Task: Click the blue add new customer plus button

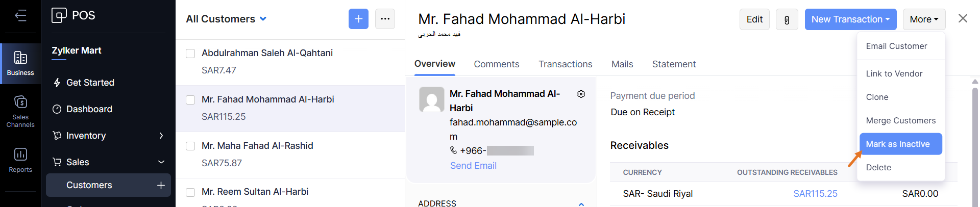Action: 358,19
